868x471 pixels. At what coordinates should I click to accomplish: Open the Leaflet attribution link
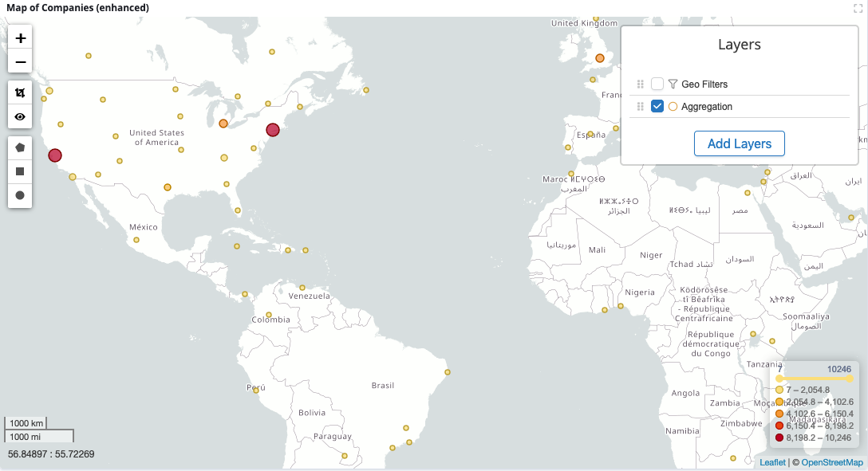[771, 462]
